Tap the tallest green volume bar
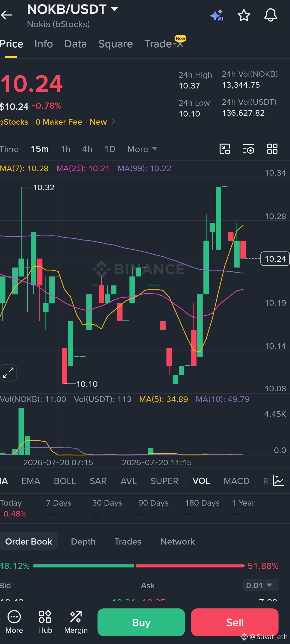 click(x=21, y=431)
